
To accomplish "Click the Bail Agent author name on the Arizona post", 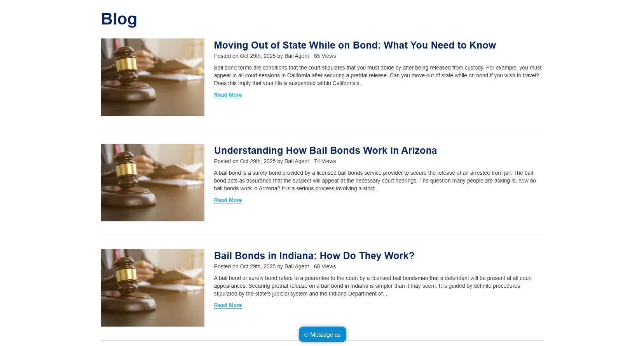I will (x=297, y=161).
